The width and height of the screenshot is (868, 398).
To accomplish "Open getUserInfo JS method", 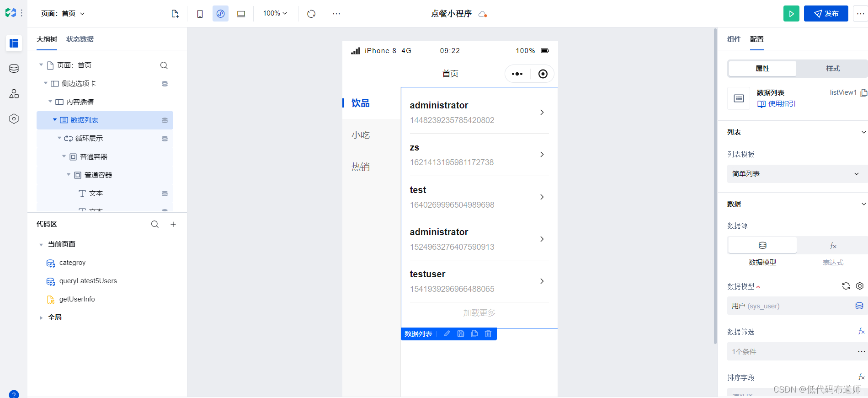I will [77, 299].
